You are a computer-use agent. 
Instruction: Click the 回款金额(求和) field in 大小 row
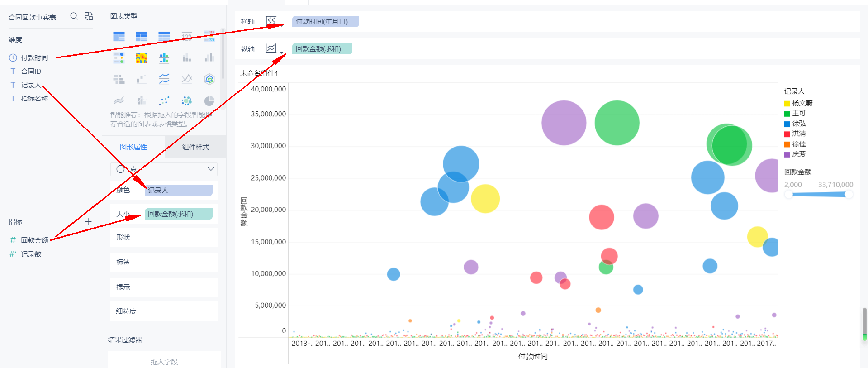coord(179,214)
